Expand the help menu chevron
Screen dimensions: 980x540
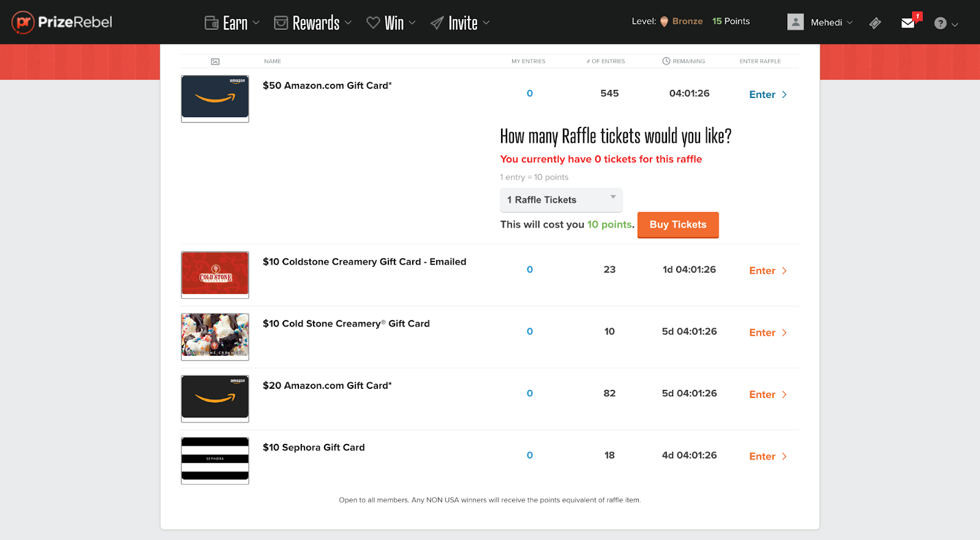pyautogui.click(x=955, y=24)
